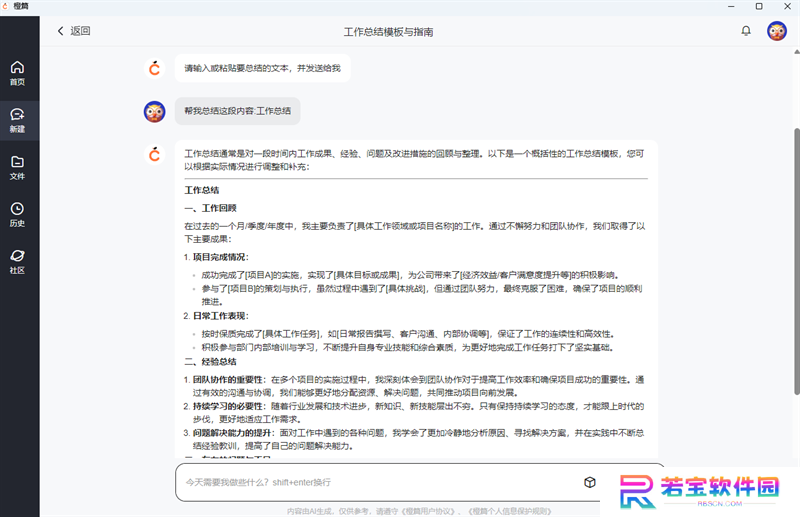
Task: Click the assistant logo beside the first message
Action: coord(155,68)
